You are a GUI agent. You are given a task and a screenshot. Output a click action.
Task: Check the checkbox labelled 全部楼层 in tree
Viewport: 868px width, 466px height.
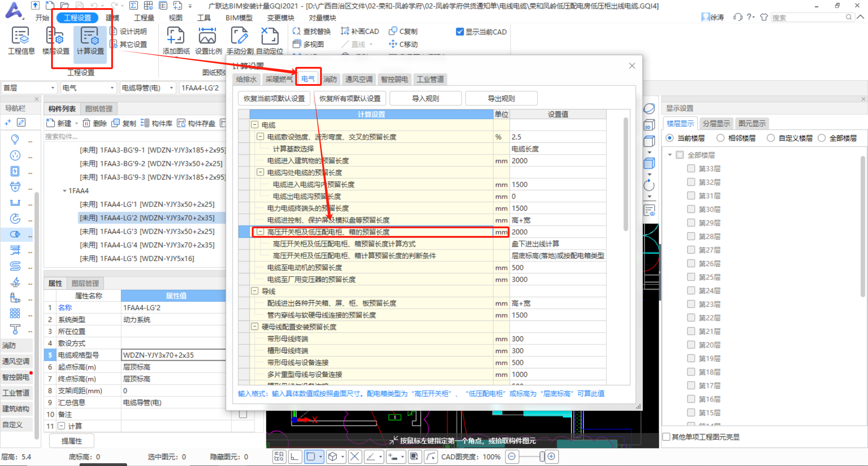pos(679,155)
